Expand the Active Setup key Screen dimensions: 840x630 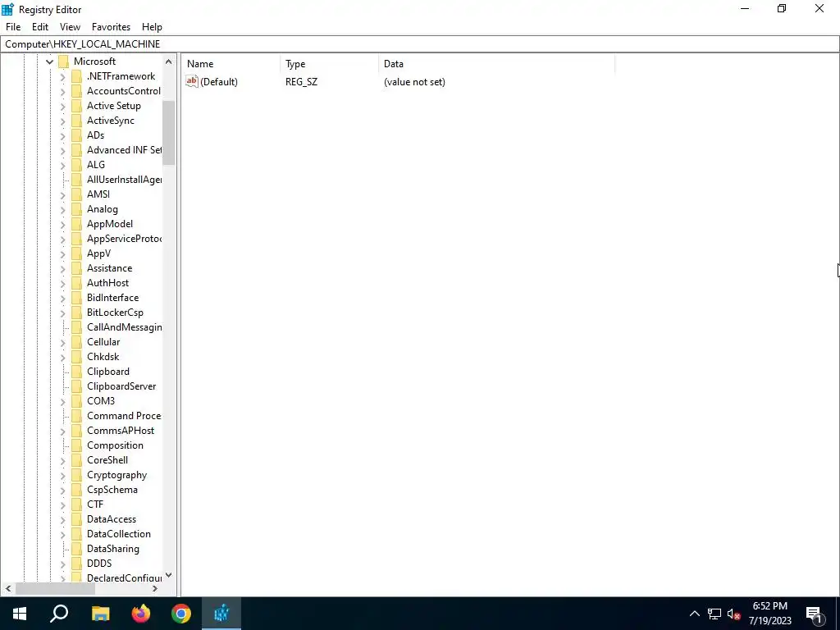click(62, 106)
